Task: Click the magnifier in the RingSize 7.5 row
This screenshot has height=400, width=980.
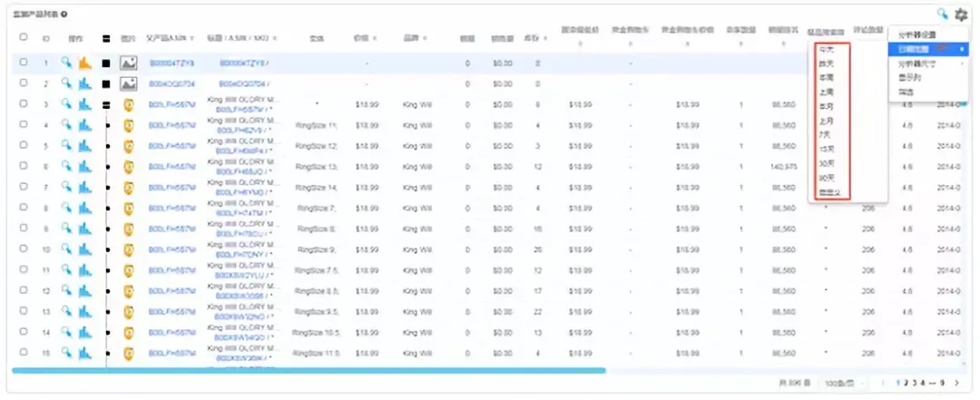Action: 66,269
